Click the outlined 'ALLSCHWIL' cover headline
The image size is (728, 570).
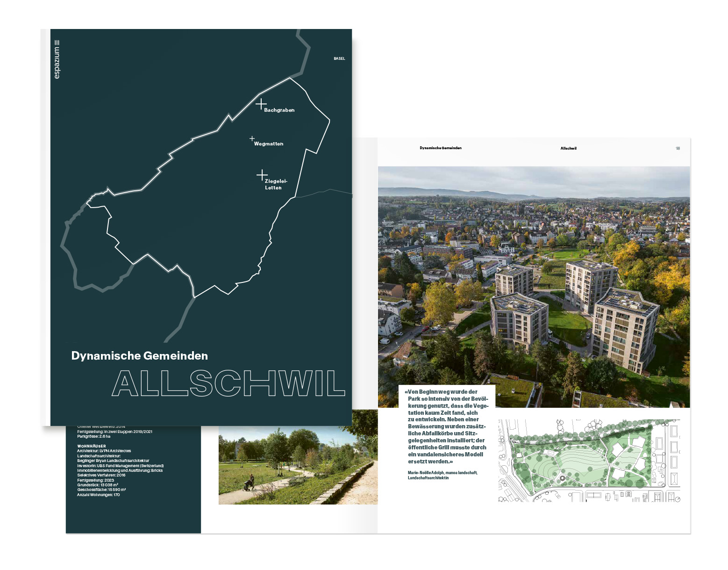pos(228,383)
